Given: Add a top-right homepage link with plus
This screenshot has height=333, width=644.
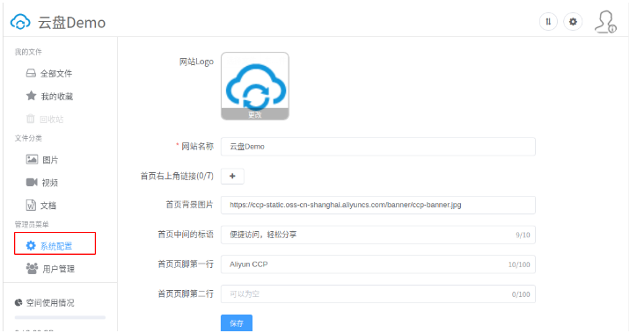Looking at the screenshot, I should click(232, 176).
